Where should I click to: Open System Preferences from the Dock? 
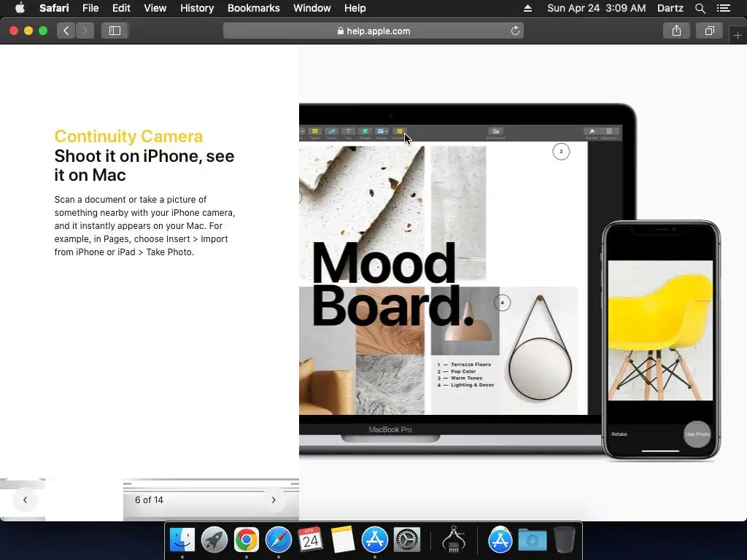coord(407,540)
